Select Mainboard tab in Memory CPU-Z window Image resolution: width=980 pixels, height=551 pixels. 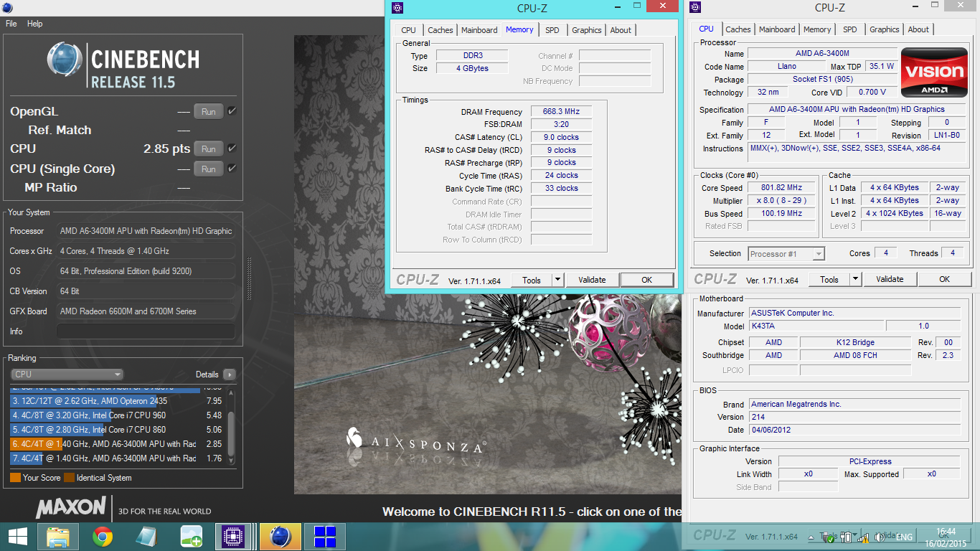tap(479, 30)
